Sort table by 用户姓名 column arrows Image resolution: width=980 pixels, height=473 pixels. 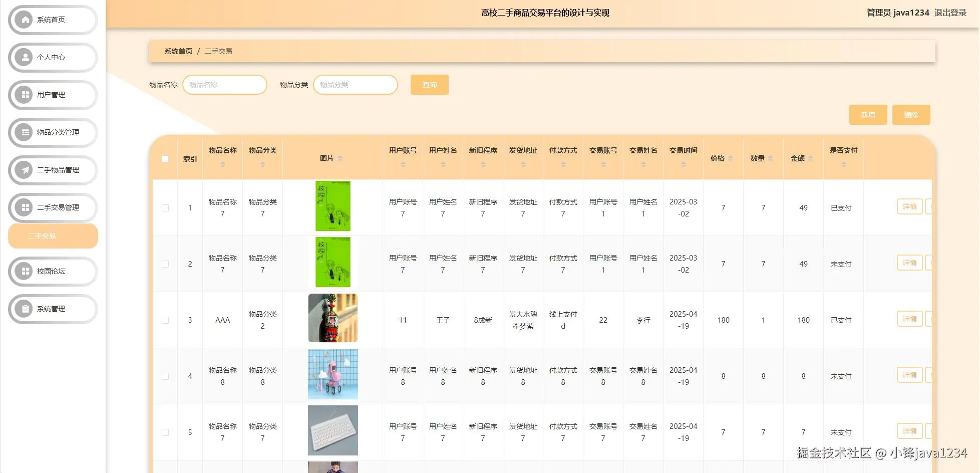coord(443,164)
